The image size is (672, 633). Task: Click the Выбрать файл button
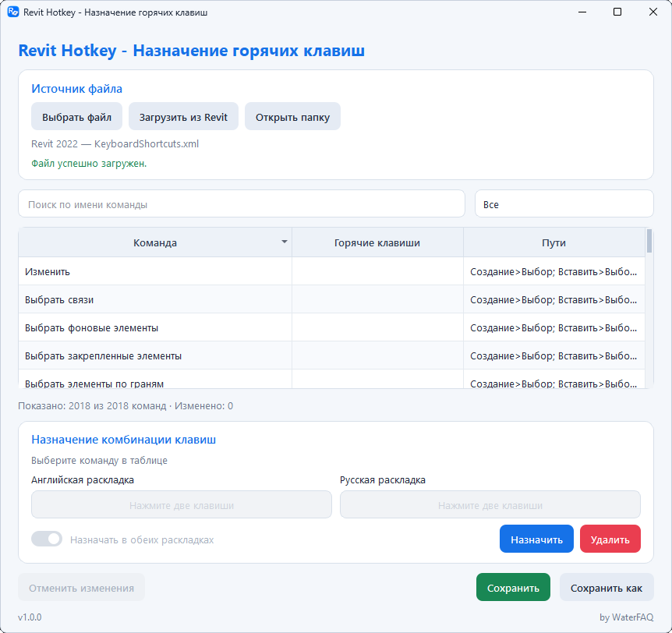tap(76, 117)
